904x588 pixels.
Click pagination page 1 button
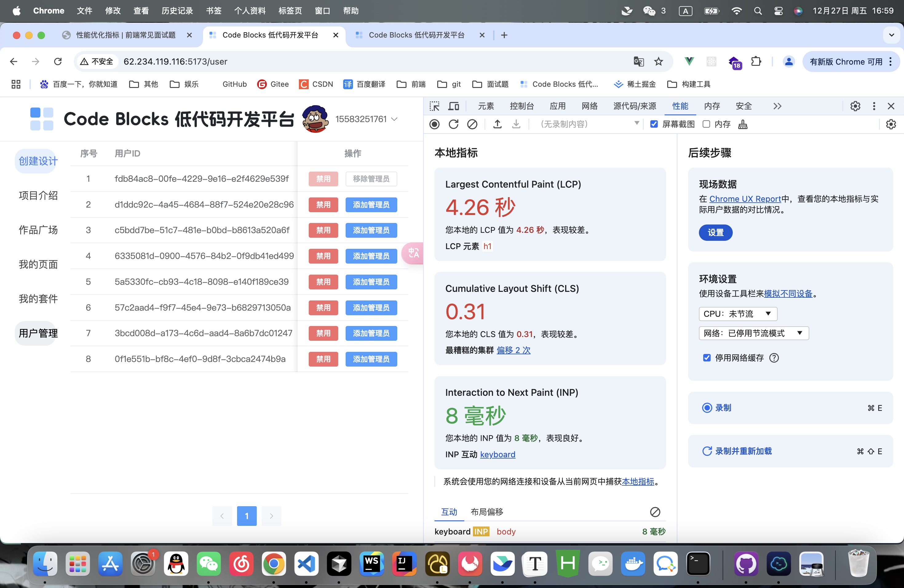tap(247, 516)
